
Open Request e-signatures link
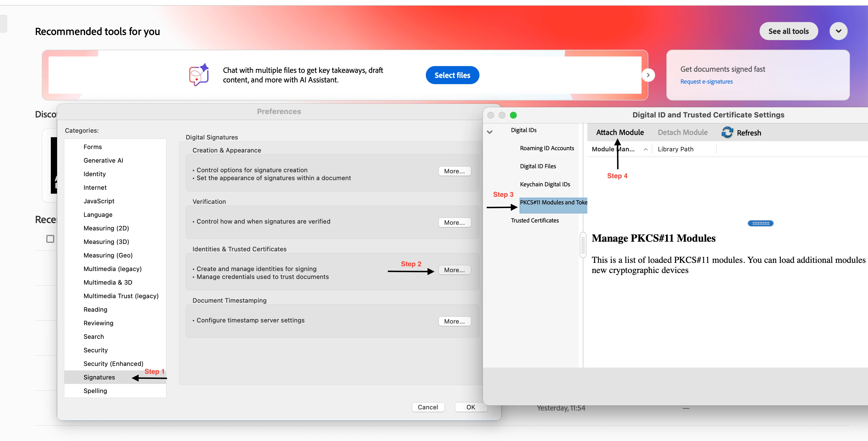click(x=706, y=82)
